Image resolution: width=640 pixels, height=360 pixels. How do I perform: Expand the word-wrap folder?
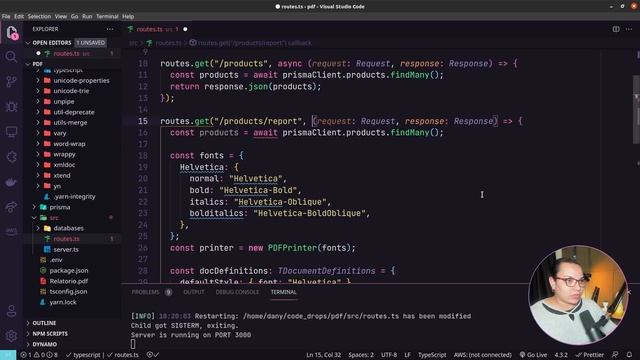point(69,144)
